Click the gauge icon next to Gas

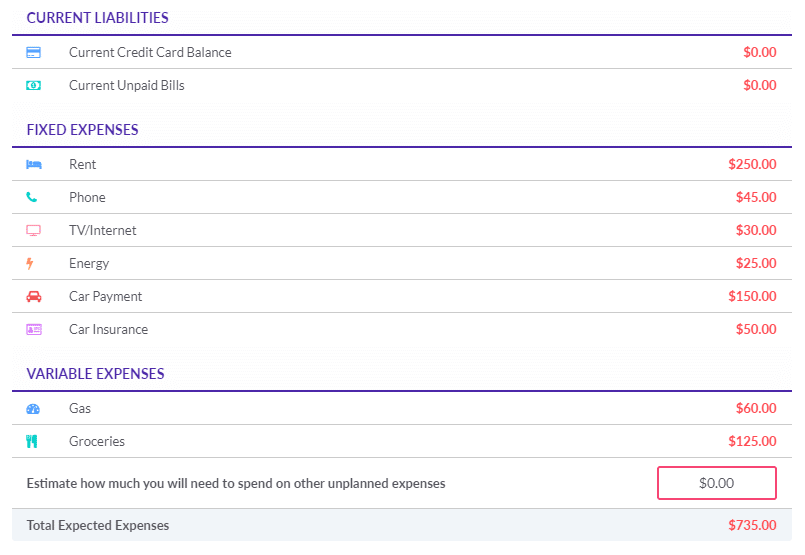tap(33, 409)
